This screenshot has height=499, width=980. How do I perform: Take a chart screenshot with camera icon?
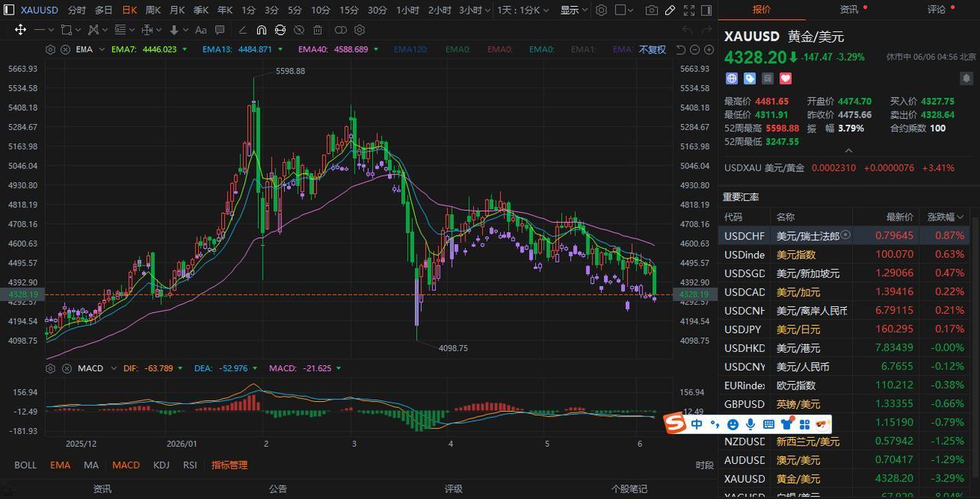652,10
